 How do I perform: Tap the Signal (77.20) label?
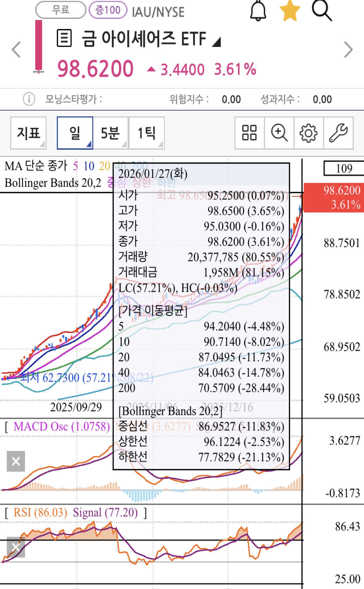(105, 512)
